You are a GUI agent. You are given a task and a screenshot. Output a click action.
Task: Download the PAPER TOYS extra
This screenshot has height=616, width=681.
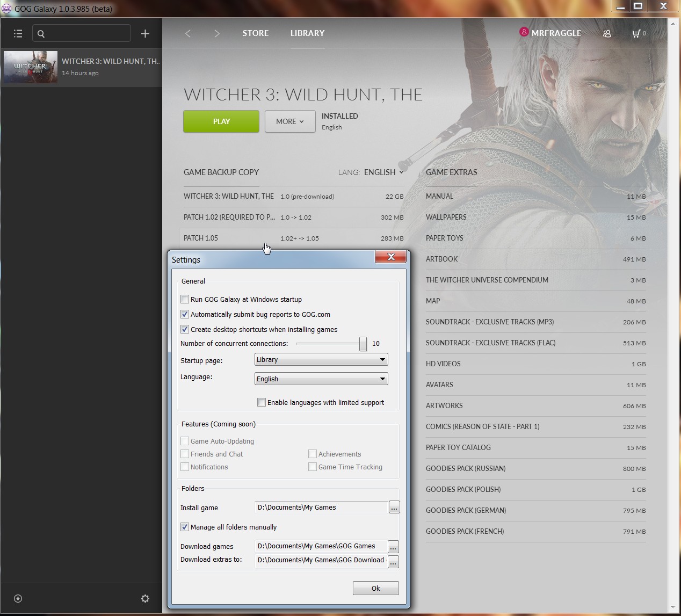tap(536, 238)
